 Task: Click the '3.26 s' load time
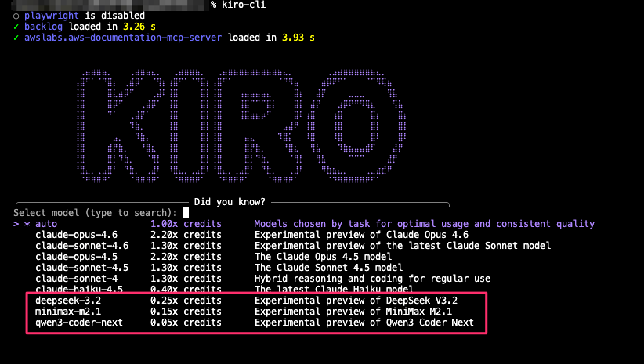pyautogui.click(x=139, y=27)
